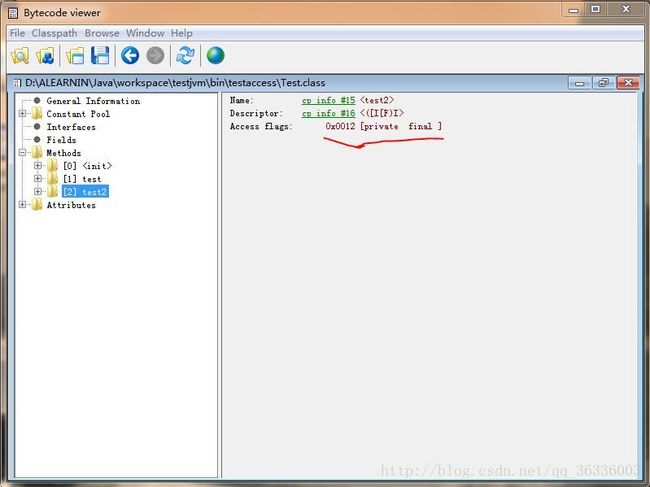The height and width of the screenshot is (487, 650).
Task: Click the <([I[F)I> descriptor value
Action: pyautogui.click(x=382, y=113)
